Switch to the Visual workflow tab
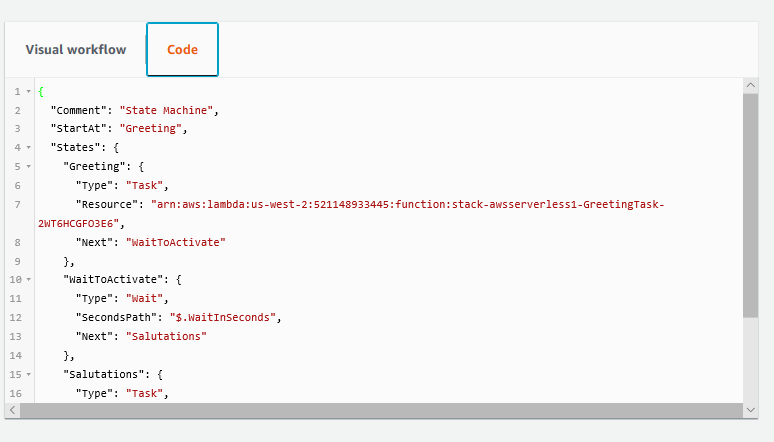 point(76,49)
